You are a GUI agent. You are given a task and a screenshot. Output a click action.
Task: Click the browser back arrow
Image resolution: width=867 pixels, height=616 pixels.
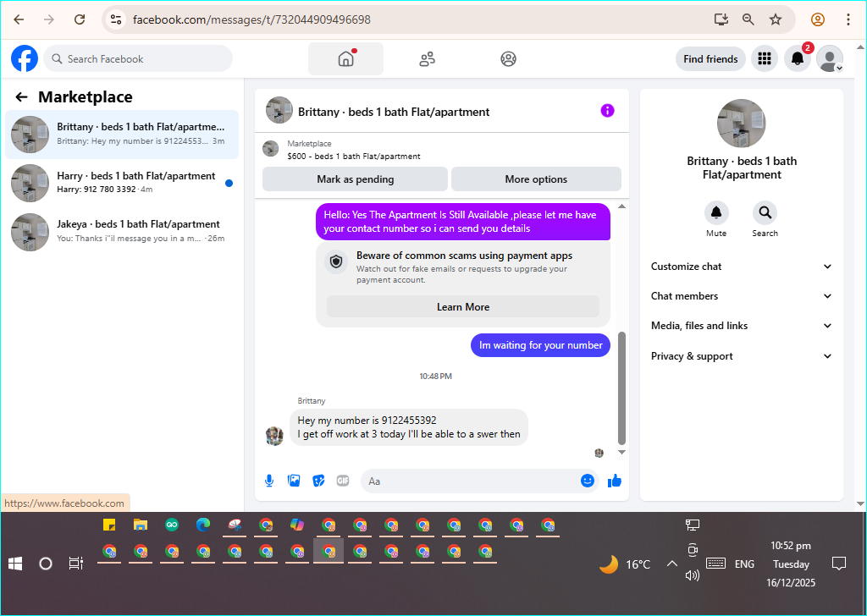(x=19, y=19)
